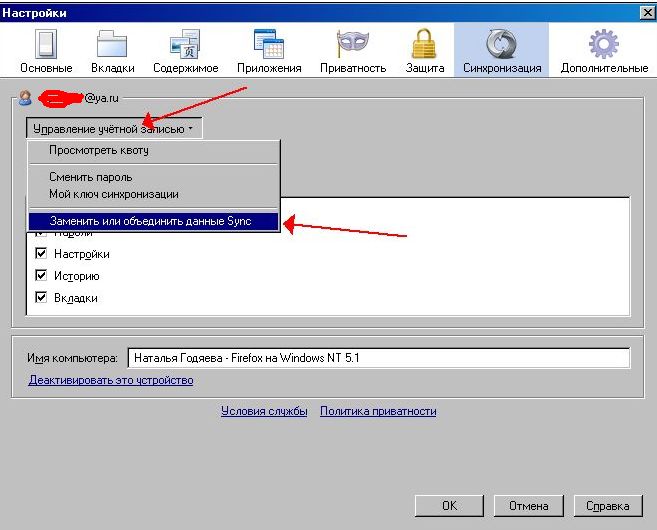The height and width of the screenshot is (530, 657).
Task: Open the Политика приватности link
Action: [x=378, y=411]
